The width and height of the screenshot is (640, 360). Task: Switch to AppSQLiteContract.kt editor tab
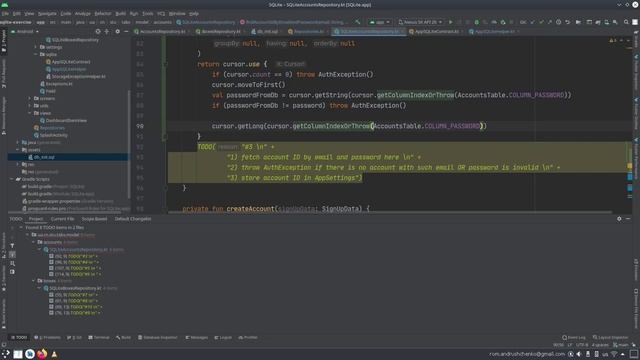[436, 31]
